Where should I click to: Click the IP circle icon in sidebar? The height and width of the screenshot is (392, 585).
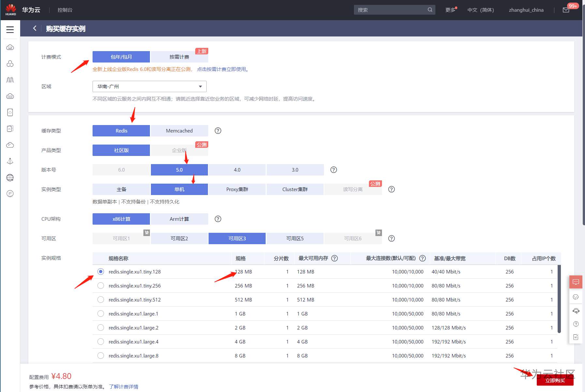click(10, 194)
